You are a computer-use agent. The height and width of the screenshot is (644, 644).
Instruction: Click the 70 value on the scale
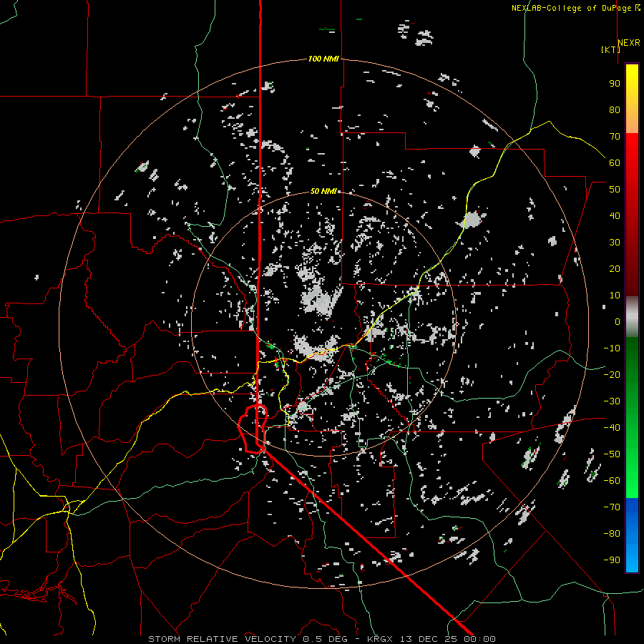pos(615,137)
